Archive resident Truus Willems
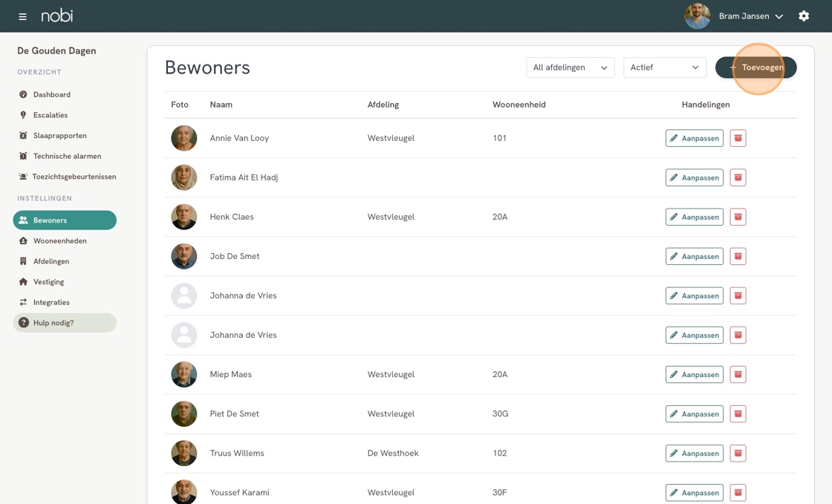Screen dimensions: 832x504 point(738,453)
